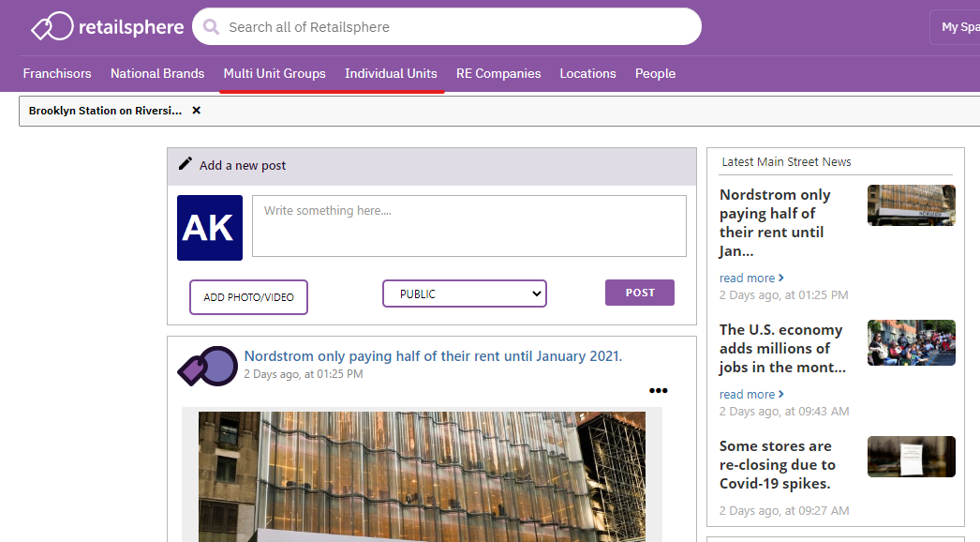The width and height of the screenshot is (980, 542).
Task: Open Nordstrom only paying half rent post title
Action: point(433,356)
